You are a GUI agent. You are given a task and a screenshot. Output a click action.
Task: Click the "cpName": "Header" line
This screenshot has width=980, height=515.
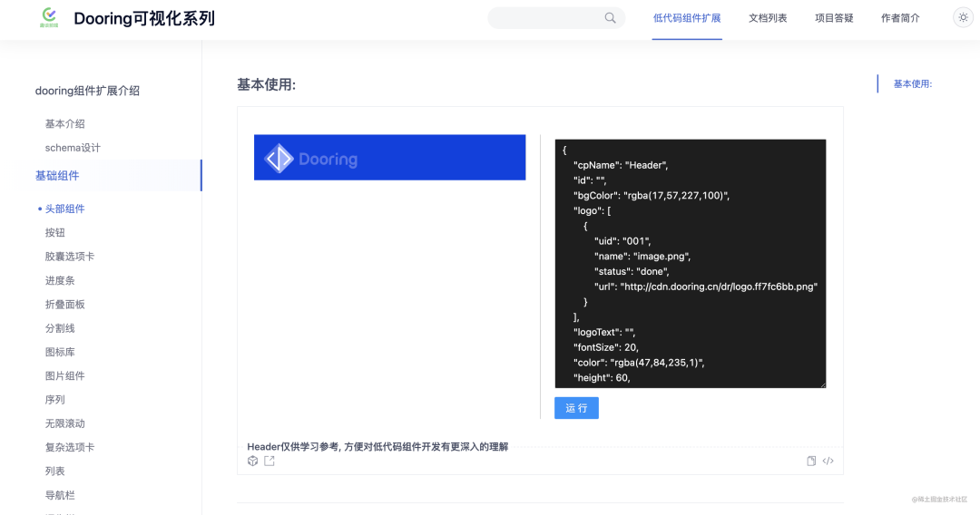[621, 165]
